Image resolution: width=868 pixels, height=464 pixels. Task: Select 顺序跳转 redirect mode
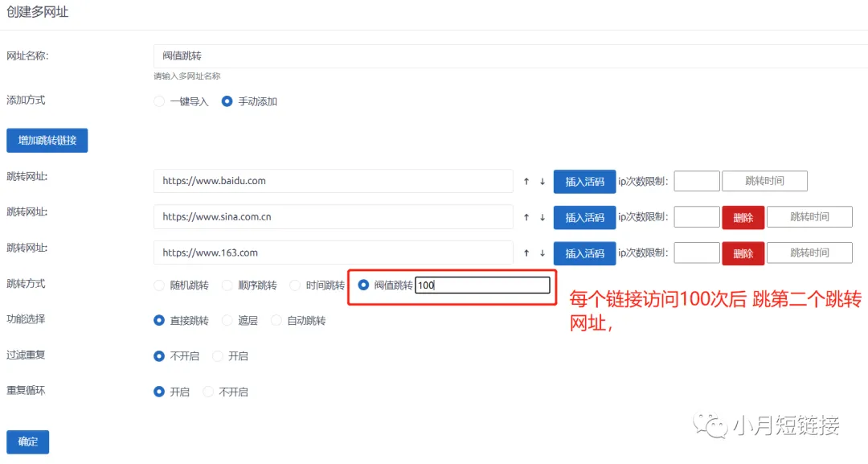click(x=227, y=285)
